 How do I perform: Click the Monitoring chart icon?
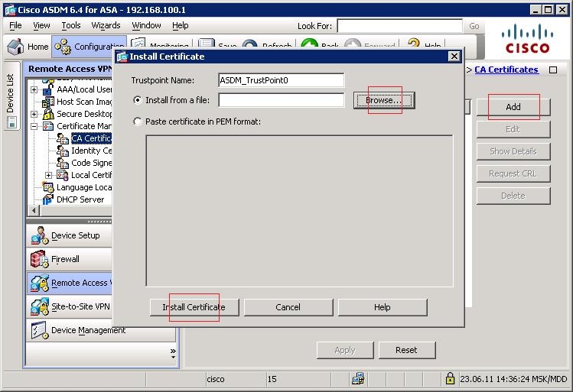coord(138,44)
